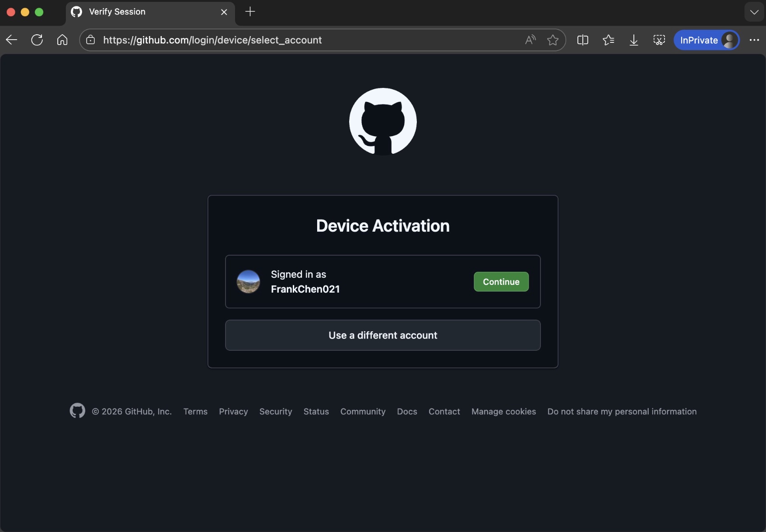Image resolution: width=766 pixels, height=532 pixels.
Task: Open Downloads with the download arrow icon
Action: point(633,40)
